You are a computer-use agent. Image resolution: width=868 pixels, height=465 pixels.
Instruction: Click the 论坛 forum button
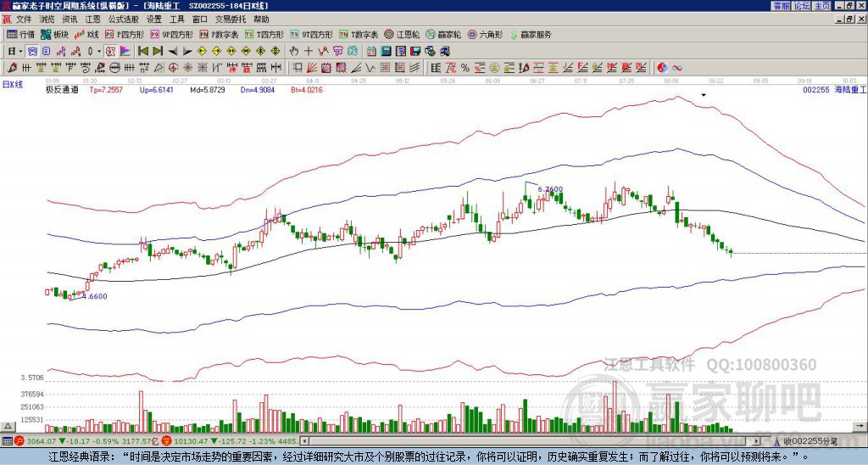[x=802, y=5]
